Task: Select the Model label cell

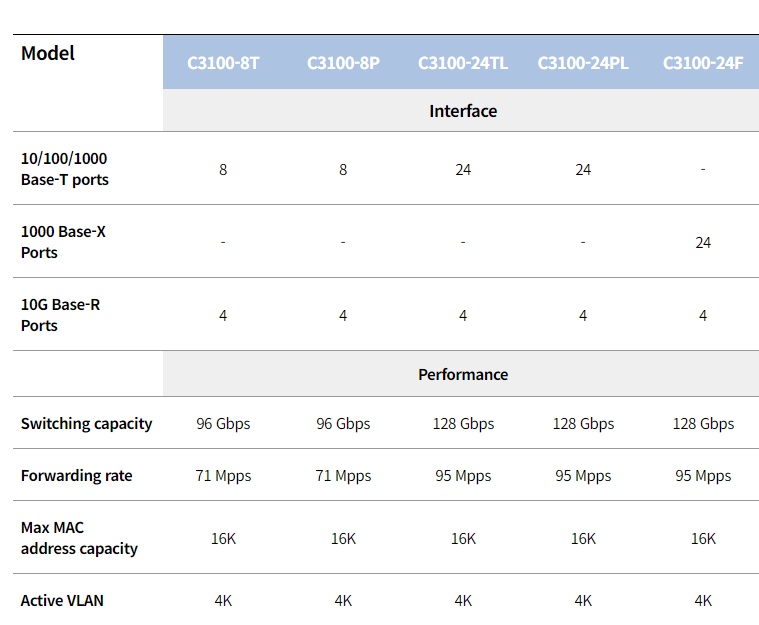Action: (x=47, y=53)
